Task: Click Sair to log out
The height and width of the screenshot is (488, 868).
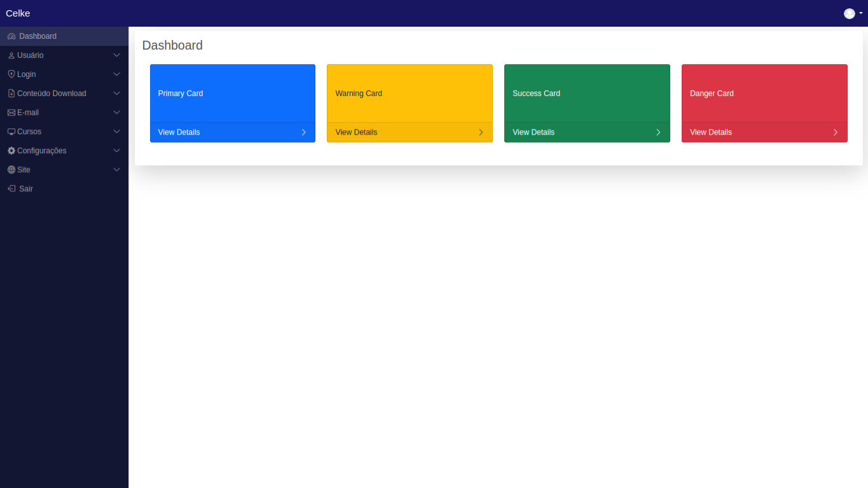Action: point(64,189)
